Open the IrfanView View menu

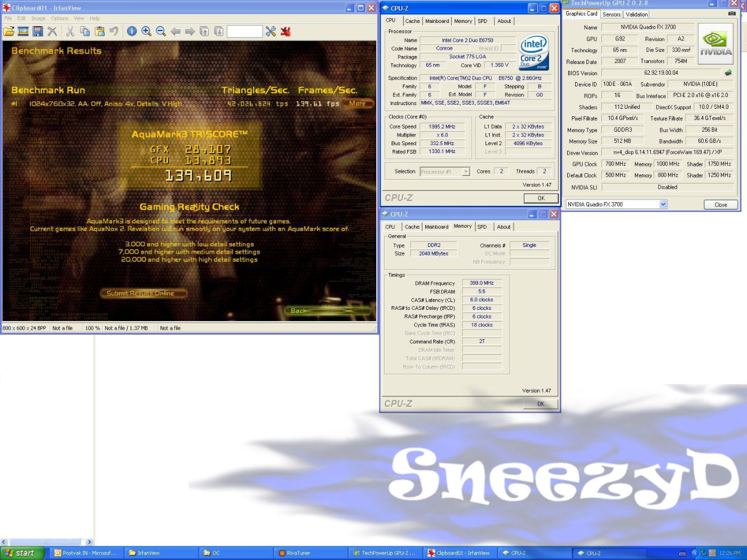pyautogui.click(x=79, y=18)
